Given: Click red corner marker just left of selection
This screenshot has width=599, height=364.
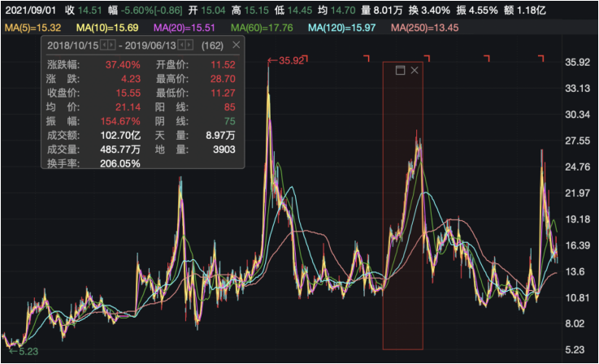Looking at the screenshot, I should pyautogui.click(x=367, y=58).
